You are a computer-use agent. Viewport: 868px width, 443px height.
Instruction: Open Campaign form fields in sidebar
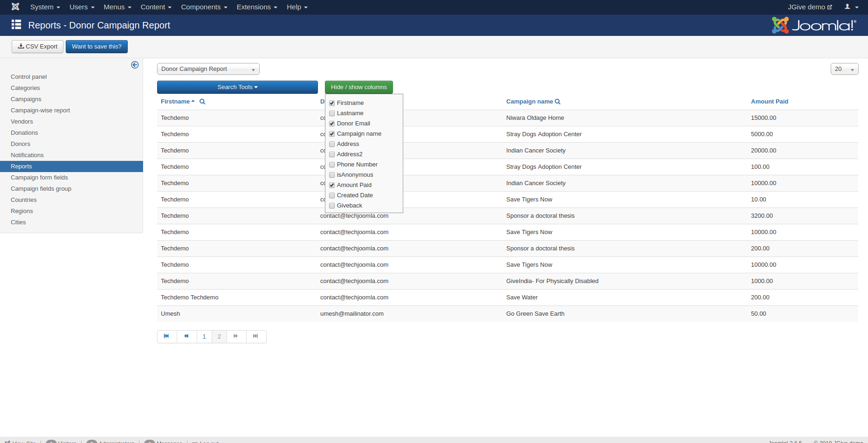click(39, 178)
